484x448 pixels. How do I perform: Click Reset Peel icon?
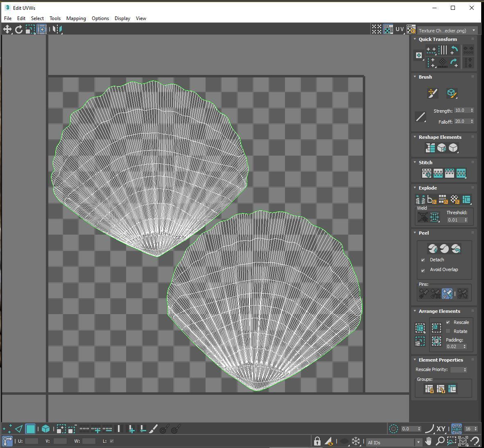(x=456, y=248)
